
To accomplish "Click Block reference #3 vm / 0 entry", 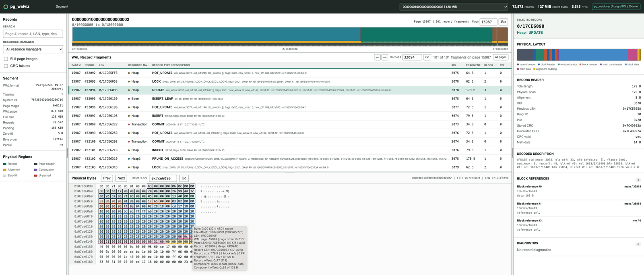I will pos(579,225).
